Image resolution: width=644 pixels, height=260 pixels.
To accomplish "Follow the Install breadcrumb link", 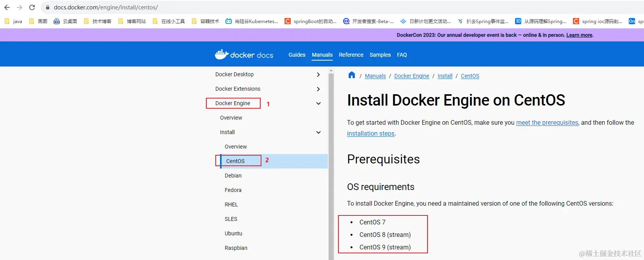I will point(445,76).
